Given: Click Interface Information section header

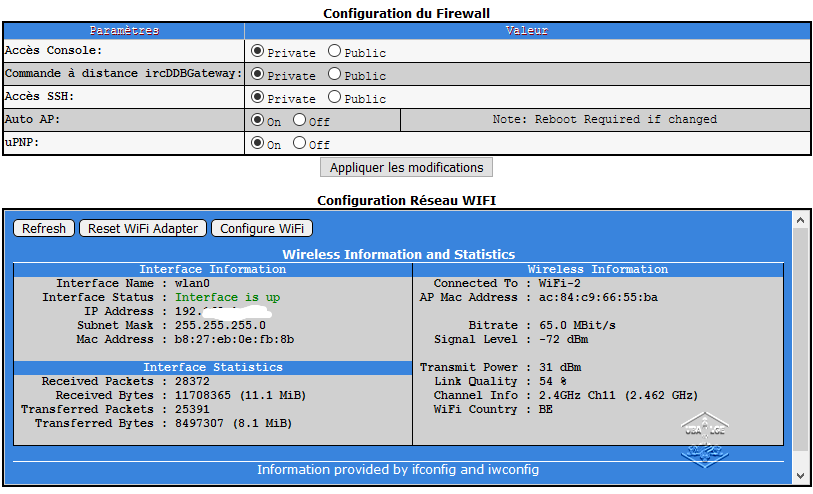Looking at the screenshot, I should click(213, 270).
